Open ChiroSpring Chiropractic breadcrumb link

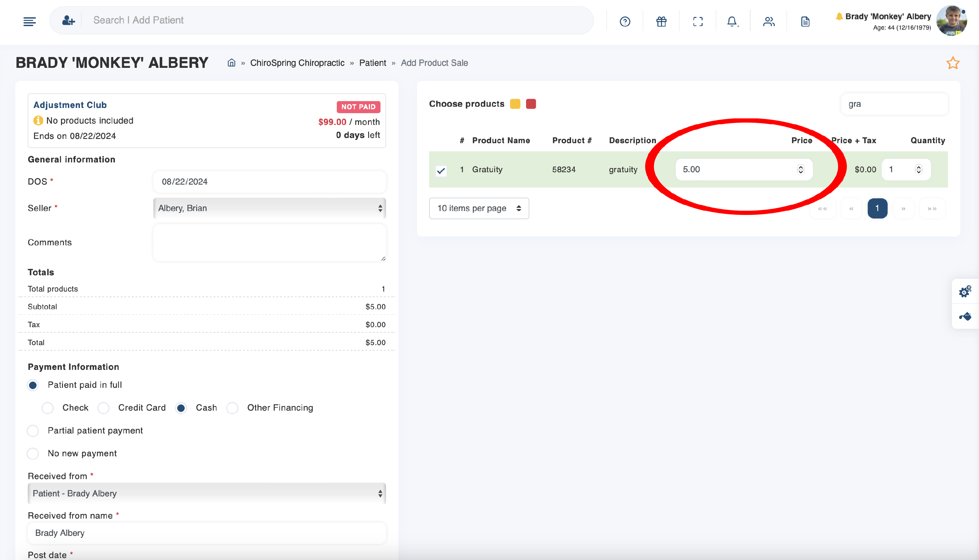(x=297, y=63)
